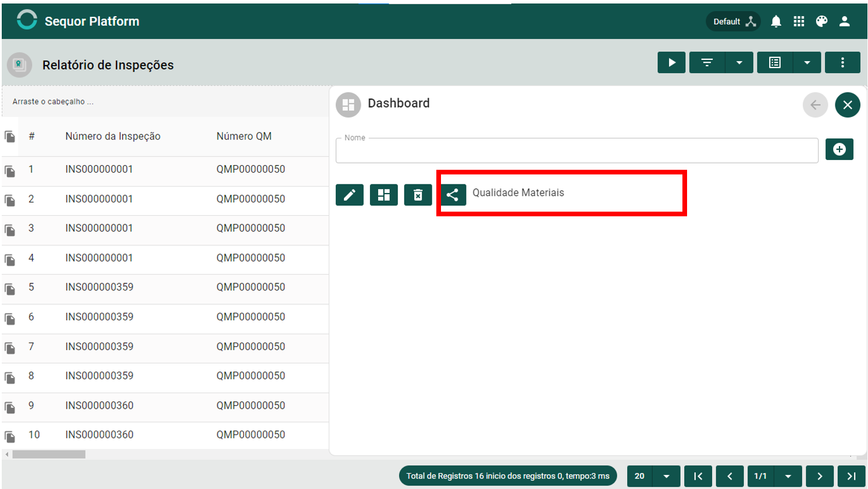
Task: Open the theme palette icon
Action: tap(821, 22)
